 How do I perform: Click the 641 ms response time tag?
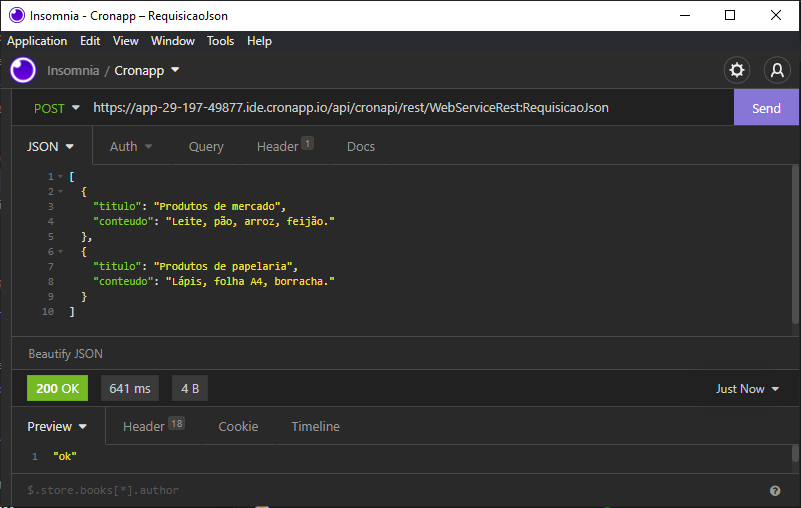click(130, 388)
